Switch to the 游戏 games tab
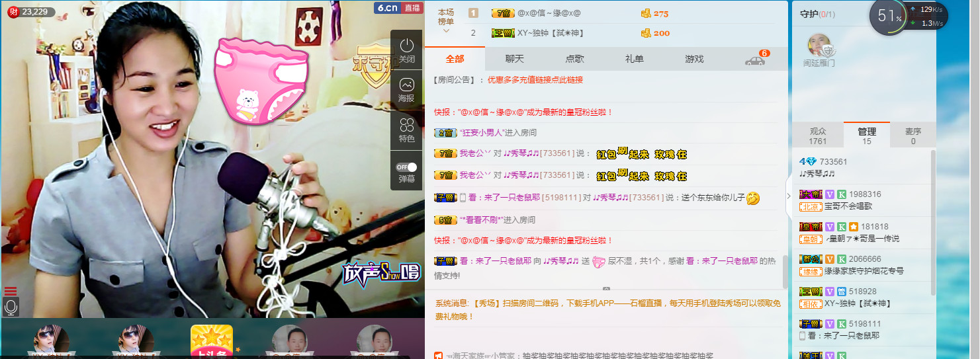This screenshot has height=359, width=980. 694,59
